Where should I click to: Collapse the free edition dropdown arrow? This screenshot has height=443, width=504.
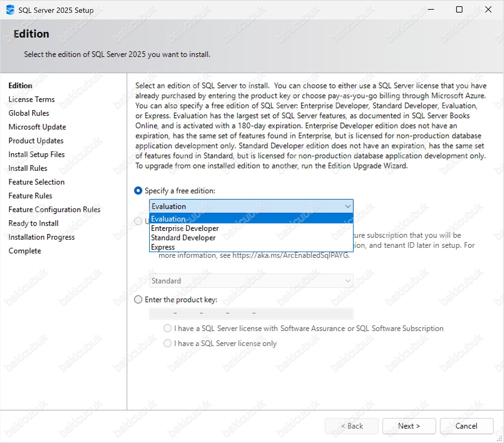pos(347,206)
